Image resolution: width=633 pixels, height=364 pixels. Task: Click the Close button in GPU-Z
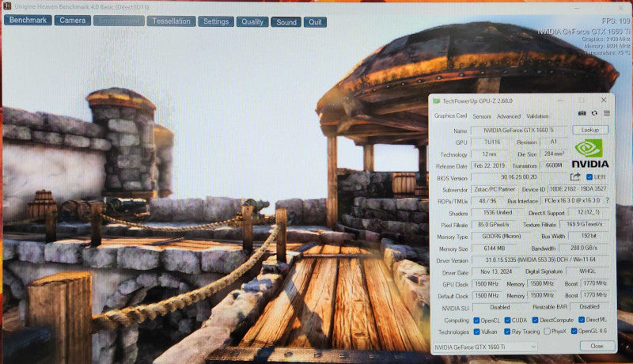tap(597, 346)
